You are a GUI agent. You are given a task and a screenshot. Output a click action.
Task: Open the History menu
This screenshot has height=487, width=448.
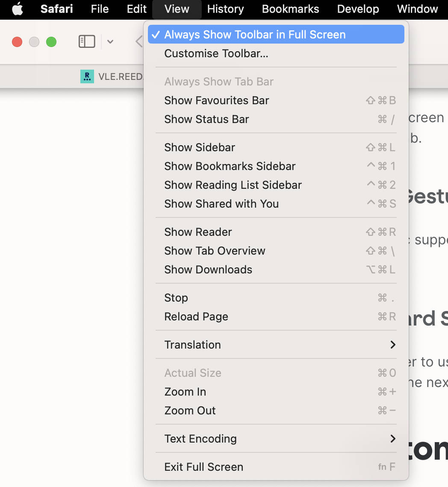coord(225,9)
